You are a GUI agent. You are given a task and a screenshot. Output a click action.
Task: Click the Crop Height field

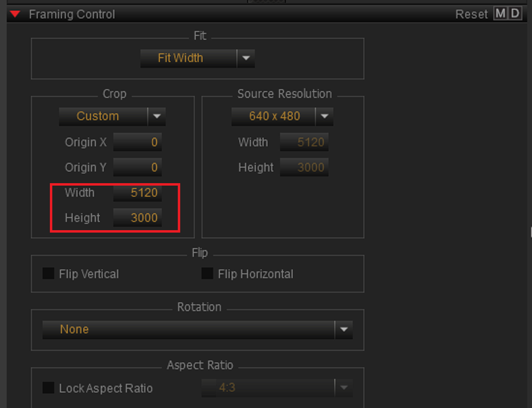[x=137, y=218]
